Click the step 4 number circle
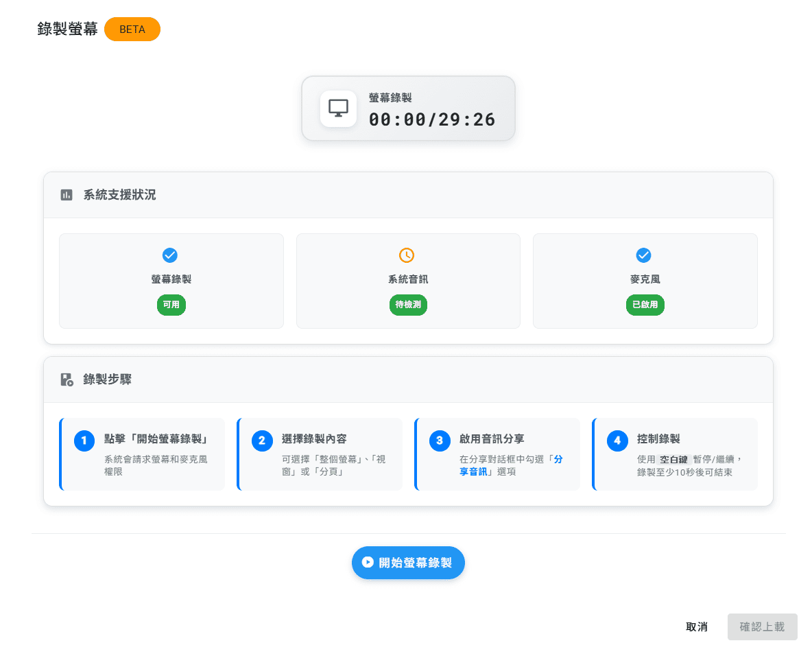 coord(617,441)
